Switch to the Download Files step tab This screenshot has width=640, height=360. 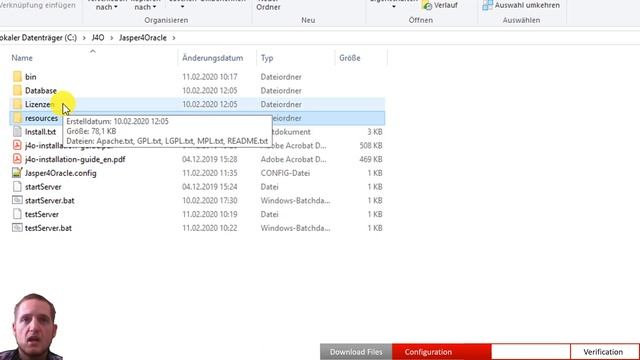click(x=356, y=352)
